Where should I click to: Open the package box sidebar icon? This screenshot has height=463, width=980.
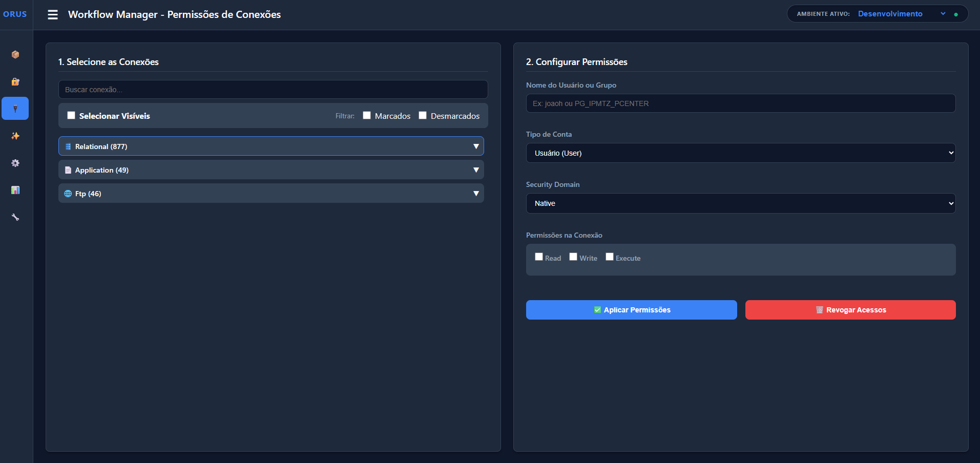click(15, 54)
